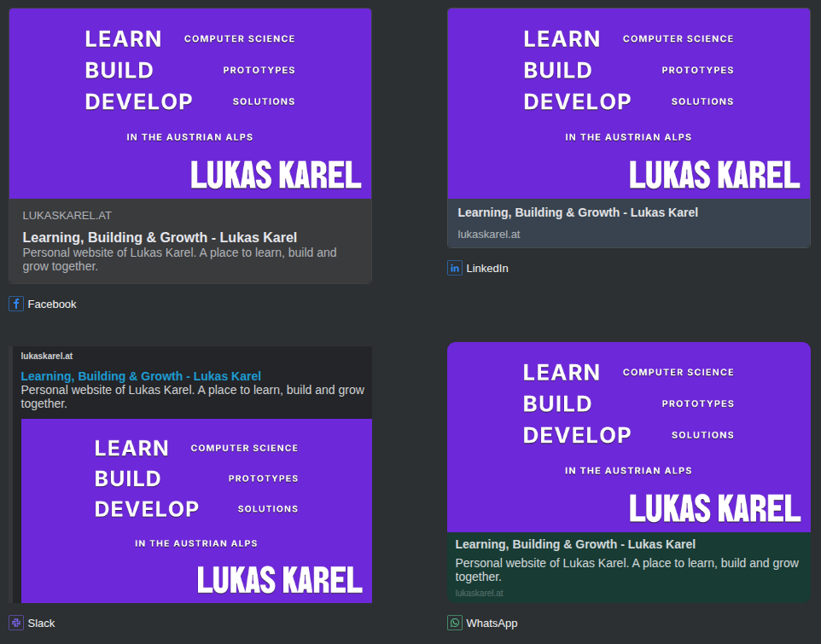Click the LinkedIn label next to its icon
The height and width of the screenshot is (644, 821).
(487, 268)
